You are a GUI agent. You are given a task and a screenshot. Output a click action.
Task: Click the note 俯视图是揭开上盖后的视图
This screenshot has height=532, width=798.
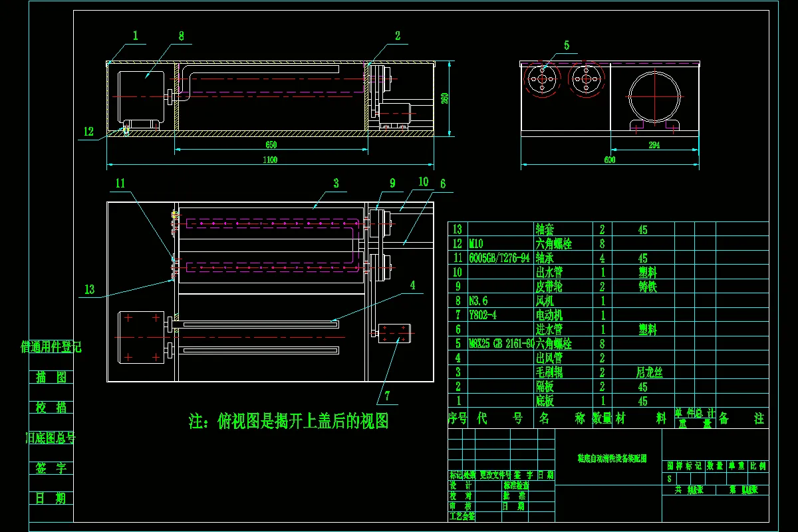pos(291,420)
